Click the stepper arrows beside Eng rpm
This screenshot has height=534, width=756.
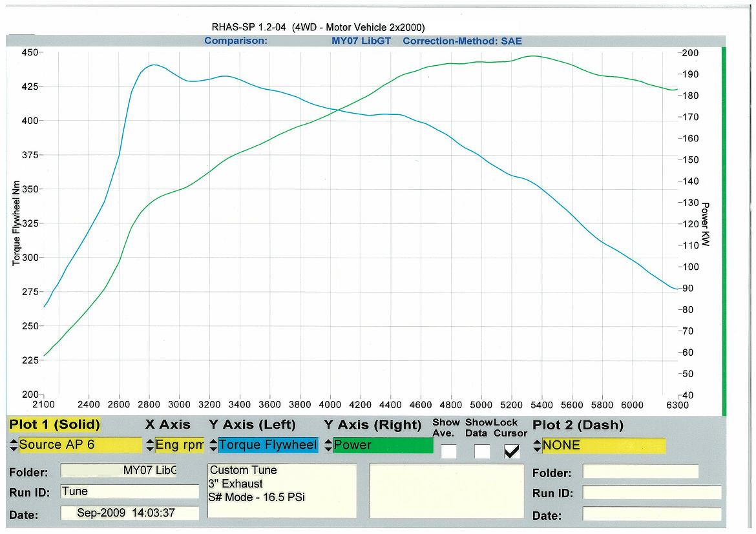pos(151,446)
